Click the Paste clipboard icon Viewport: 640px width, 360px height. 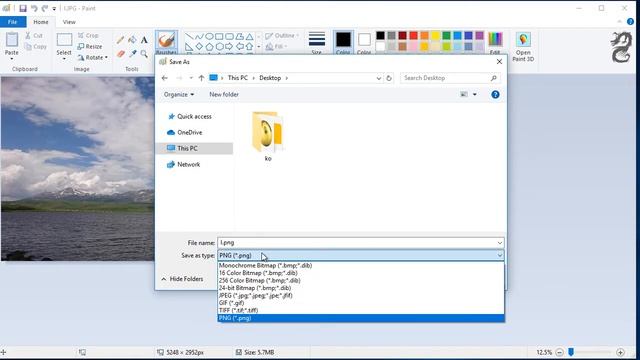click(12, 40)
